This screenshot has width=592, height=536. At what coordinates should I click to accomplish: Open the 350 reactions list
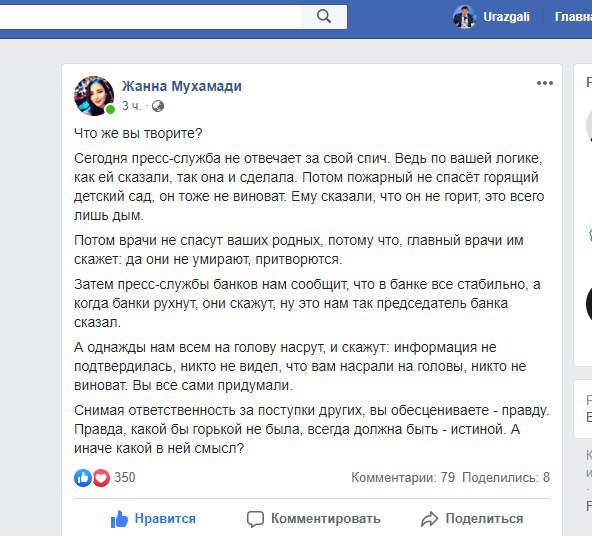pos(125,477)
